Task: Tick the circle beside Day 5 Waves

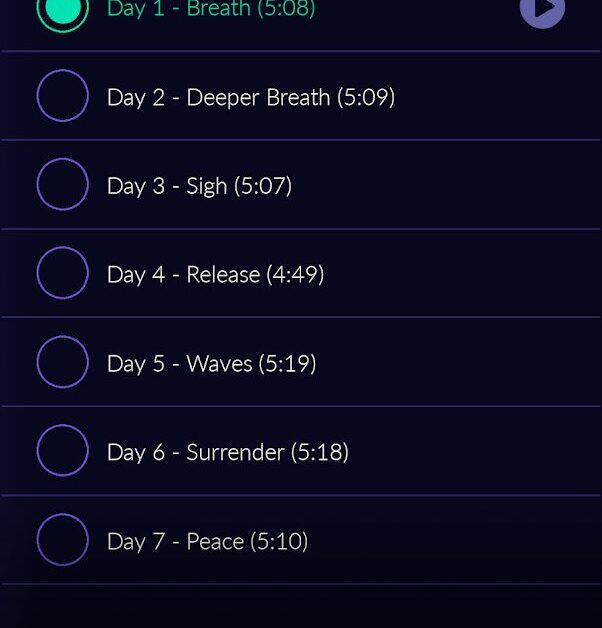Action: point(62,362)
